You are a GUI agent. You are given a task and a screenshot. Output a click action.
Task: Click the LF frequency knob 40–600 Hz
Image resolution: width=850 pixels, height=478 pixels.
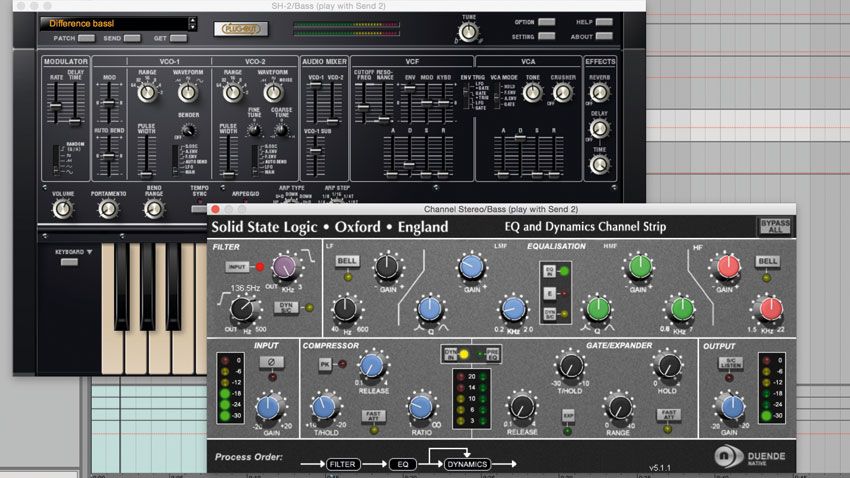pyautogui.click(x=345, y=309)
